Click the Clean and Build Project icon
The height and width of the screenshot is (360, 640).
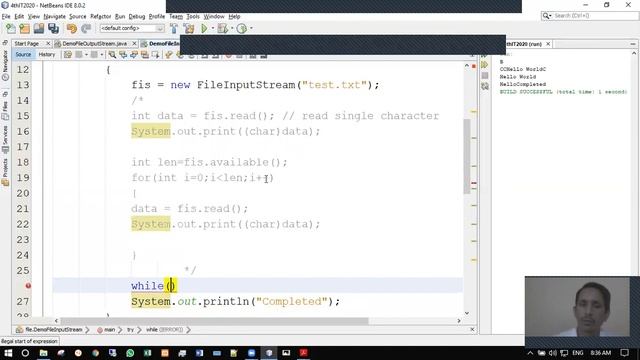click(189, 29)
